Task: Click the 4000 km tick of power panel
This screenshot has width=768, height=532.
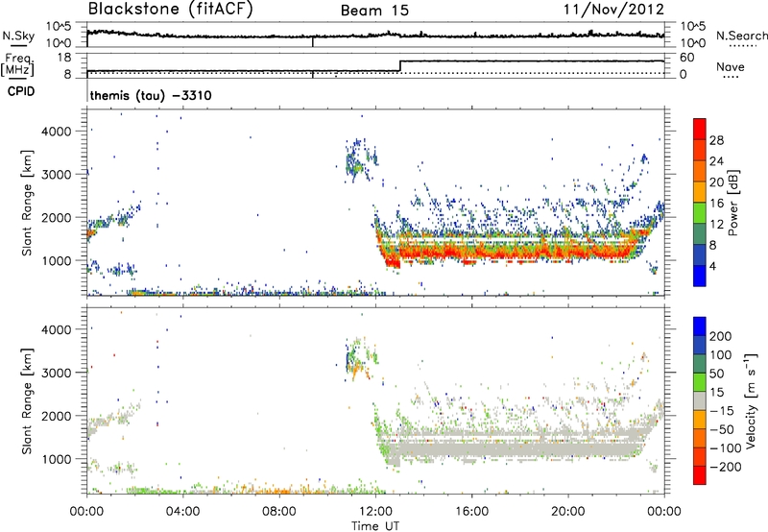Action: point(56,132)
